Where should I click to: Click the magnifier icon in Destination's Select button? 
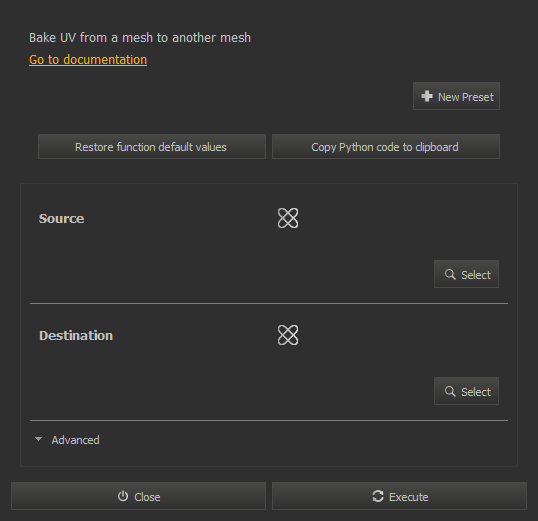tap(450, 391)
